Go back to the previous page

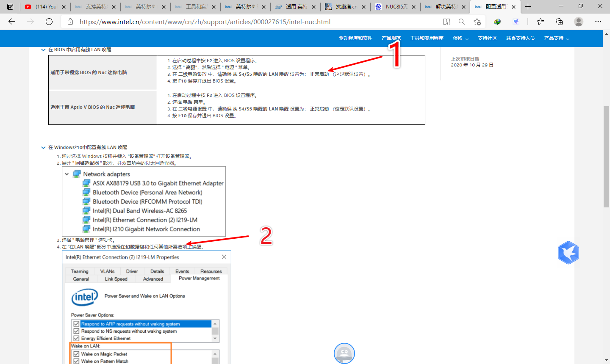(12, 22)
